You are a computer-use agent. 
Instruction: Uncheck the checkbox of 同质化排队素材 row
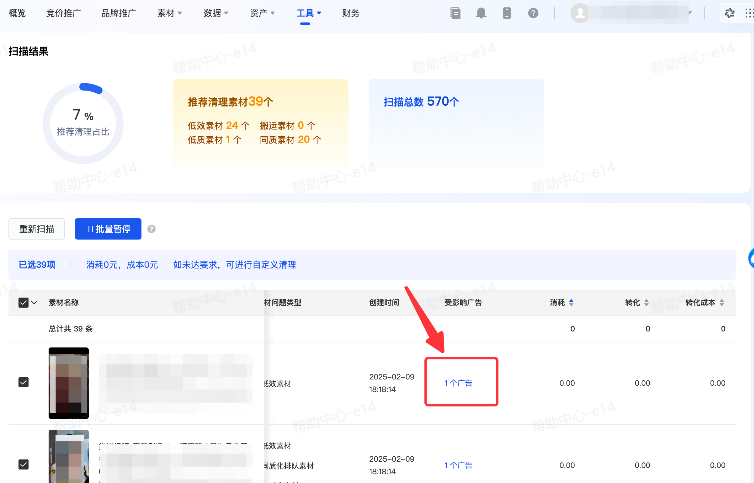(23, 464)
